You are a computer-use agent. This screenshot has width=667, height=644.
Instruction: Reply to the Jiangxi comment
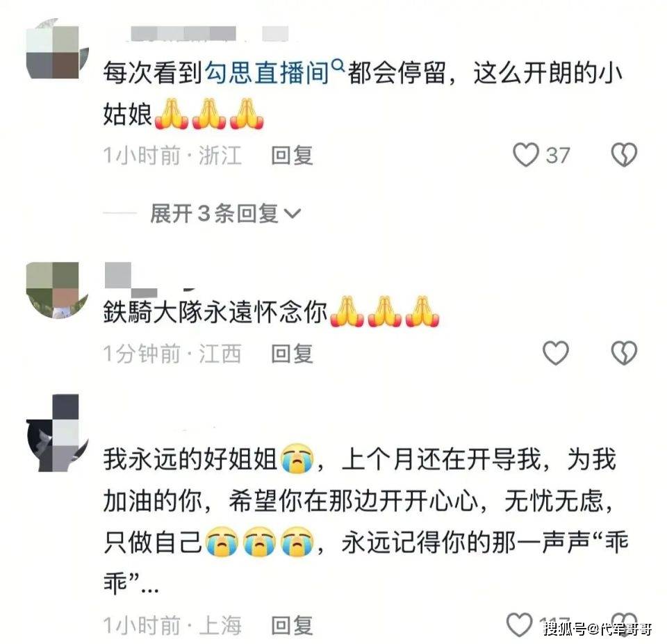click(293, 354)
